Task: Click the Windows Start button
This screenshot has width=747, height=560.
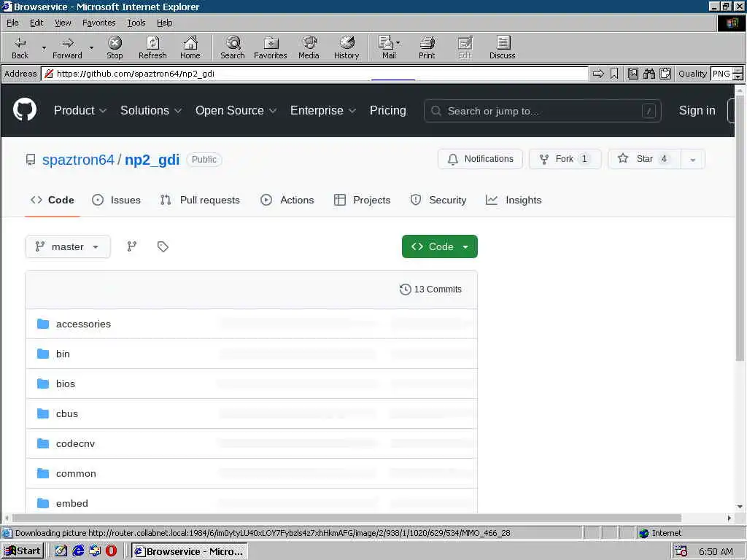Action: pos(23,551)
